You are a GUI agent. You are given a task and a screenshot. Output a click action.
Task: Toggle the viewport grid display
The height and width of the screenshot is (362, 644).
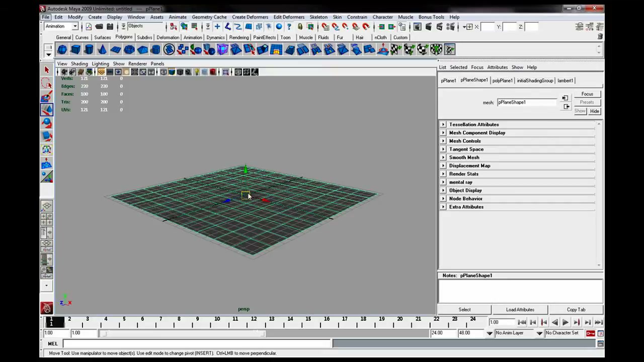tap(101, 72)
